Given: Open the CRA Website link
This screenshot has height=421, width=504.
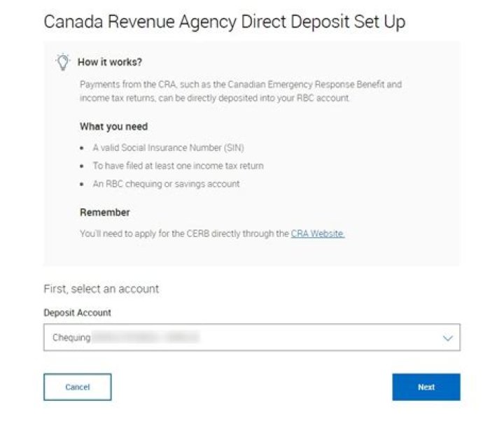Looking at the screenshot, I should [318, 234].
